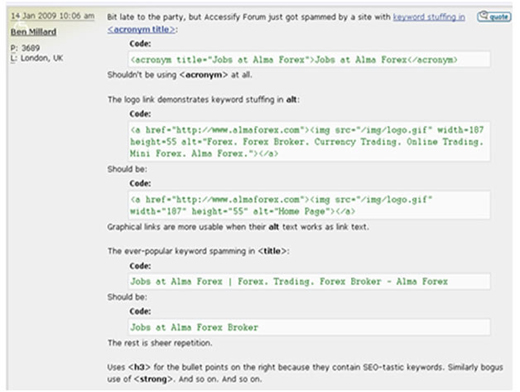The image size is (520, 392).
Task: Open Ben Millard's profile link
Action: (33, 32)
